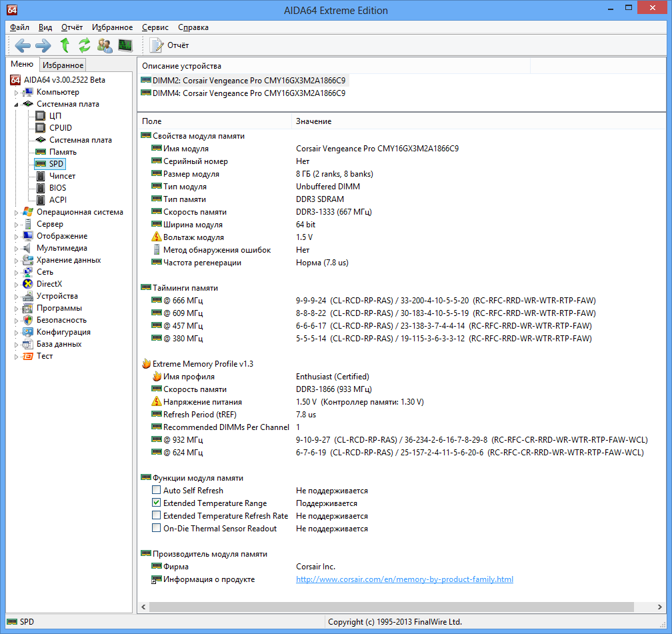The height and width of the screenshot is (634, 672).
Task: Open the Отчёт menu in the menu bar
Action: point(72,27)
